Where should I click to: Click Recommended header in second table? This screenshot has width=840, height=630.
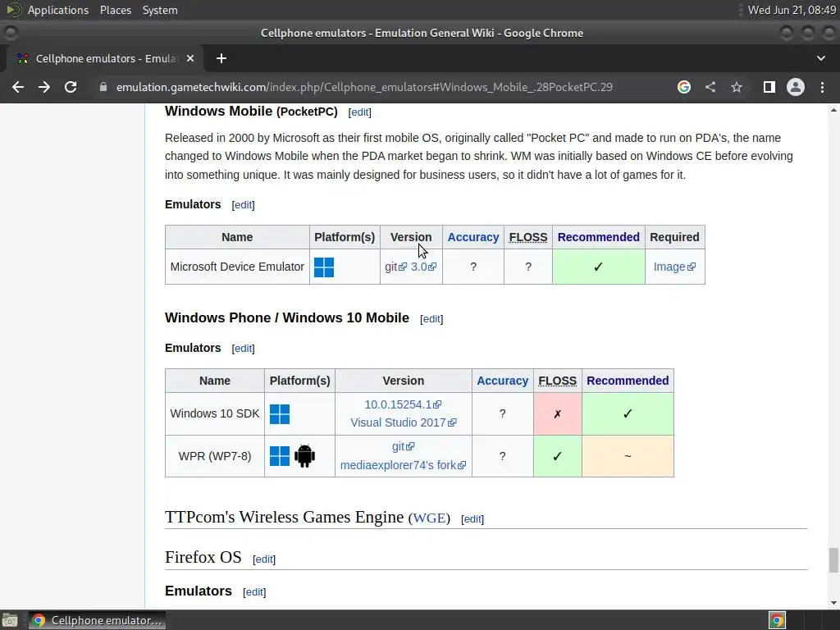(x=628, y=381)
